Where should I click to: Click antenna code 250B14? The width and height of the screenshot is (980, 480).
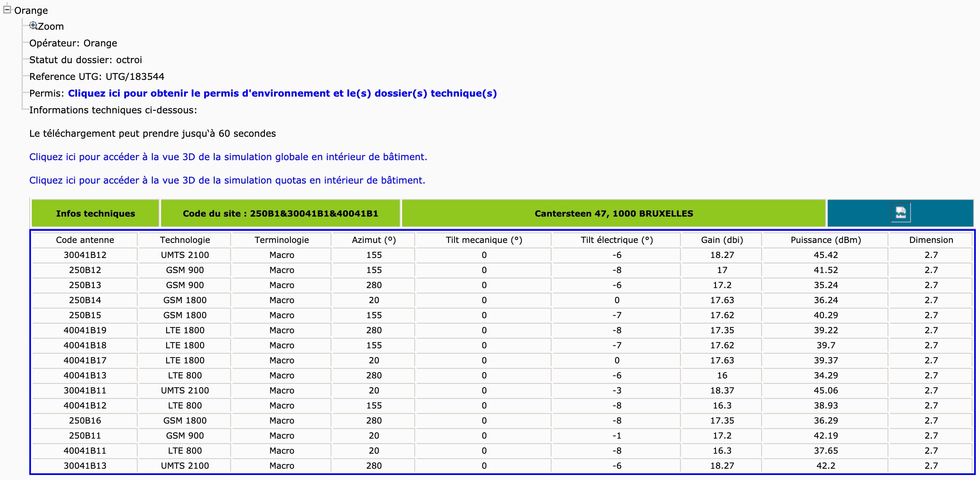[85, 300]
